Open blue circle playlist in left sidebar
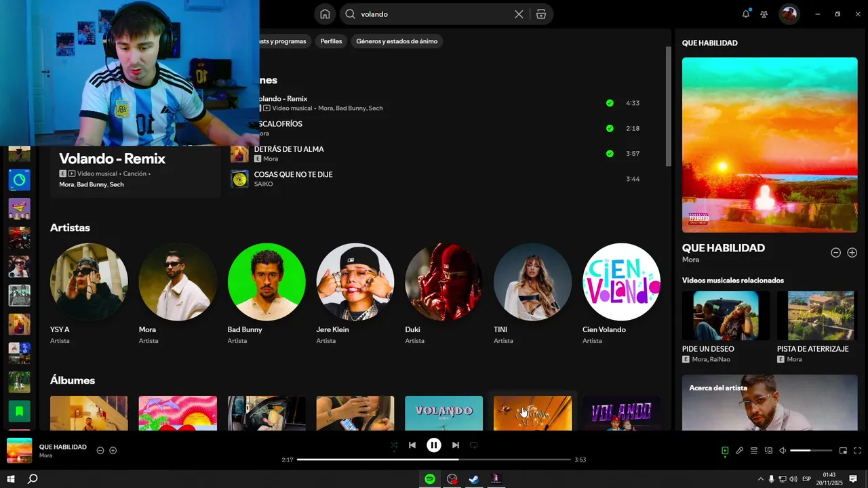 [19, 180]
